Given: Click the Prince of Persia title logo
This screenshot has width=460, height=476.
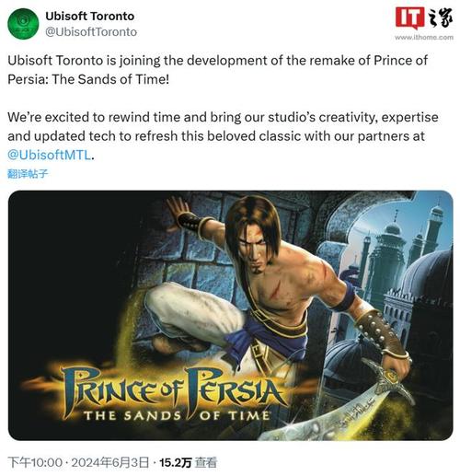Looking at the screenshot, I should pyautogui.click(x=172, y=394).
